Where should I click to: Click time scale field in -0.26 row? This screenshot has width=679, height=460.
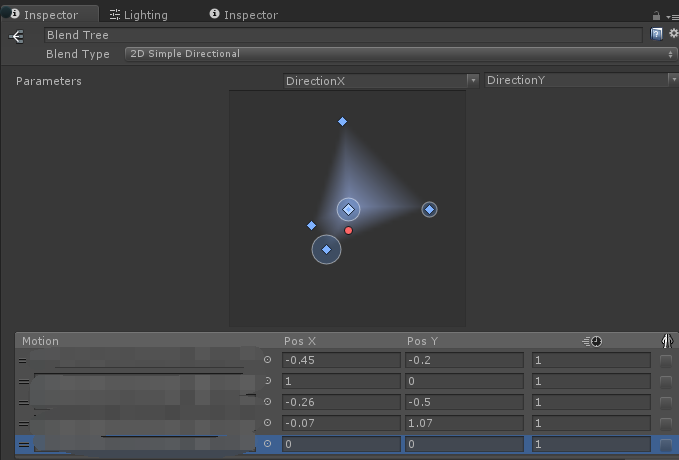point(591,402)
